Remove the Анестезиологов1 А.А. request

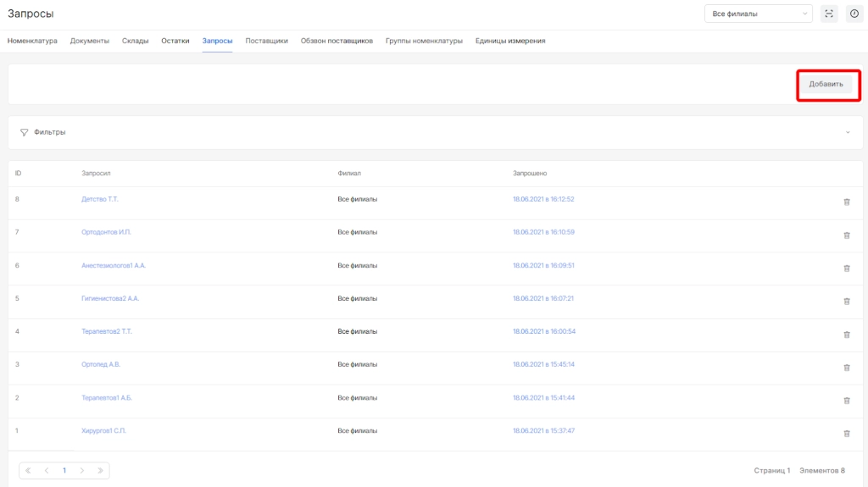click(x=846, y=268)
